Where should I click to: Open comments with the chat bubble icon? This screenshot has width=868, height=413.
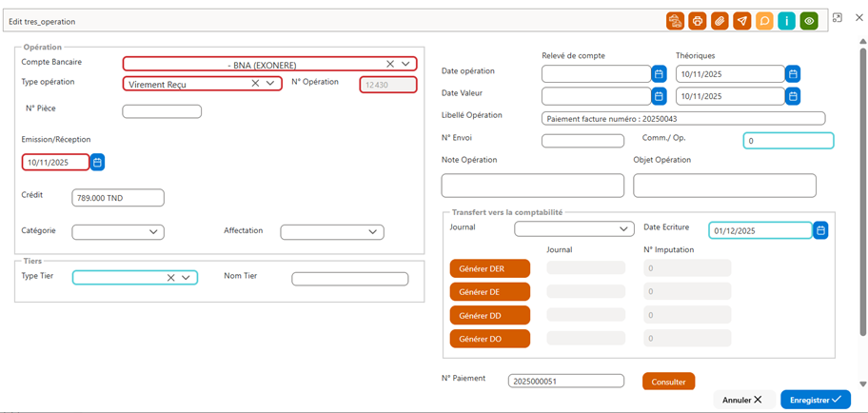click(764, 21)
